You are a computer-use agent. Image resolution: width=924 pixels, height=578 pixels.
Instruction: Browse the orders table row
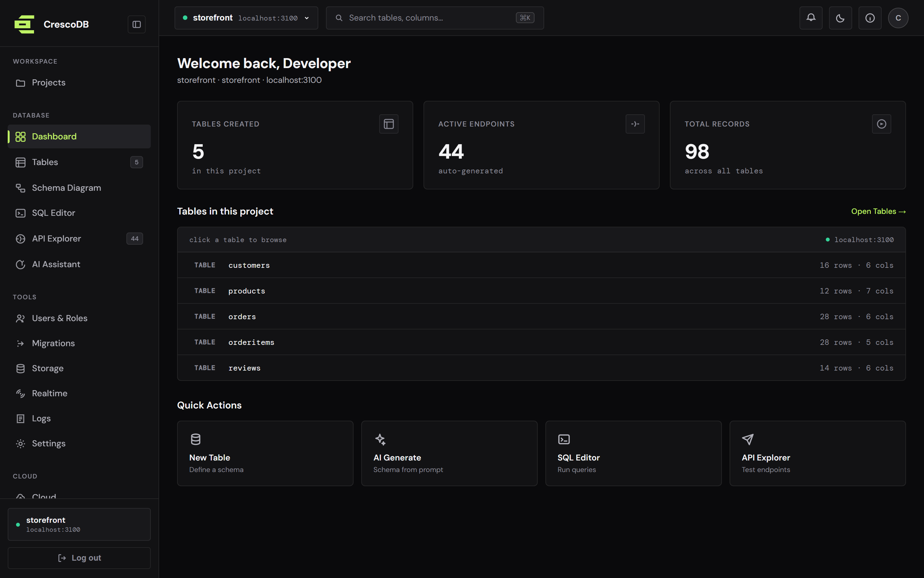coord(542,317)
